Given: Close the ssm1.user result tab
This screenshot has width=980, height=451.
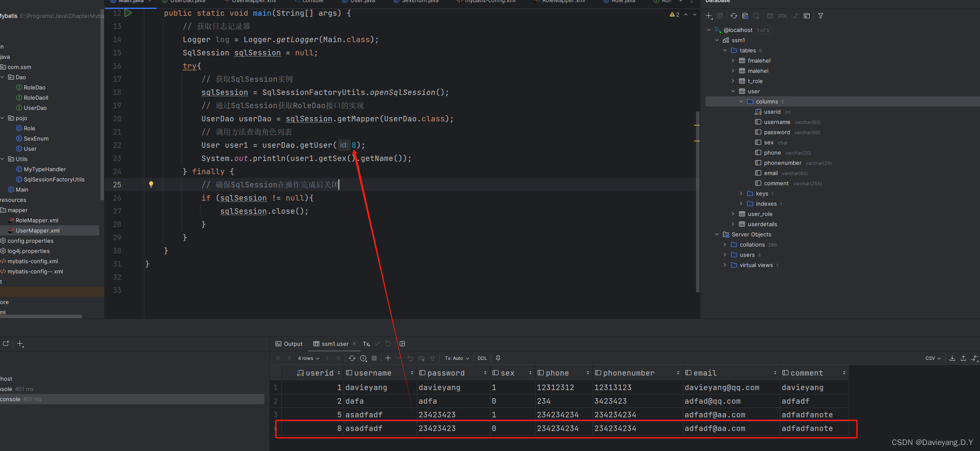Looking at the screenshot, I should (x=354, y=344).
